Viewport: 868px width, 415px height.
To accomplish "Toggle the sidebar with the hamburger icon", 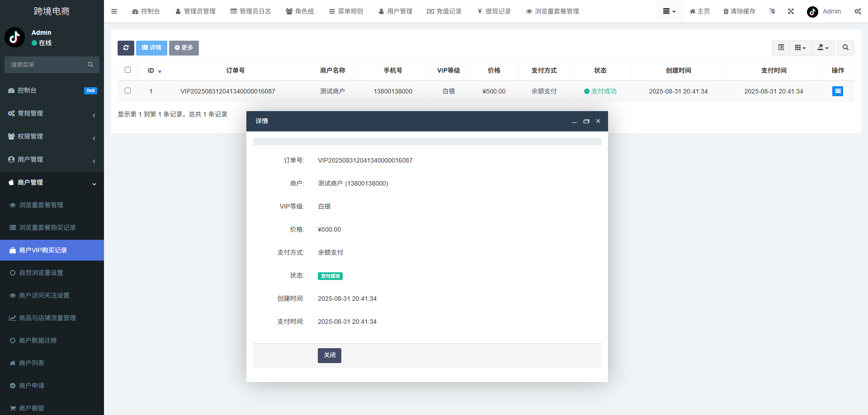I will 114,11.
